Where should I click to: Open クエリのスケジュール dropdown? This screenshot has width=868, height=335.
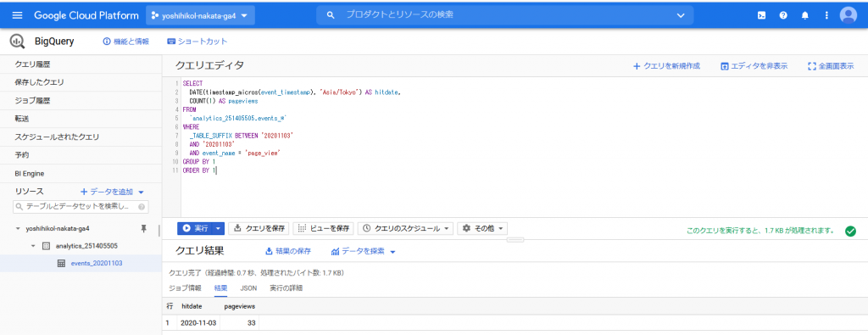click(x=406, y=228)
